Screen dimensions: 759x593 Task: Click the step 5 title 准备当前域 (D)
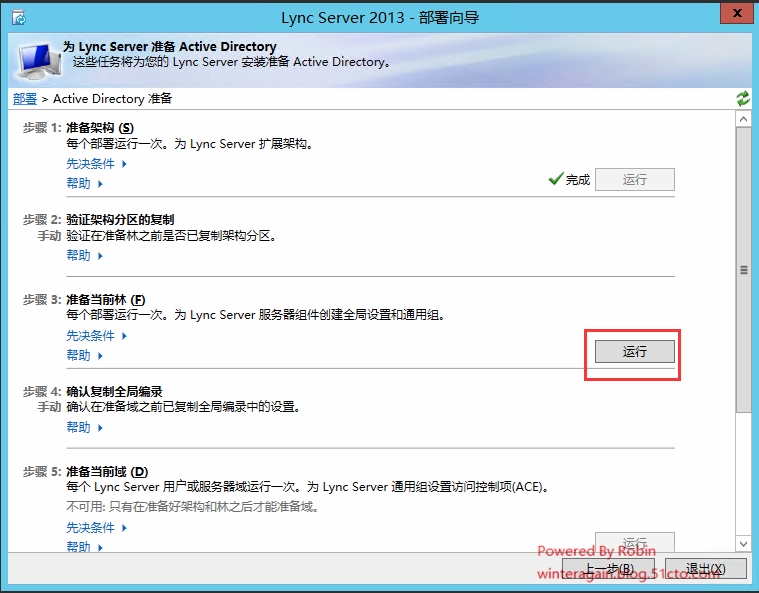[107, 471]
